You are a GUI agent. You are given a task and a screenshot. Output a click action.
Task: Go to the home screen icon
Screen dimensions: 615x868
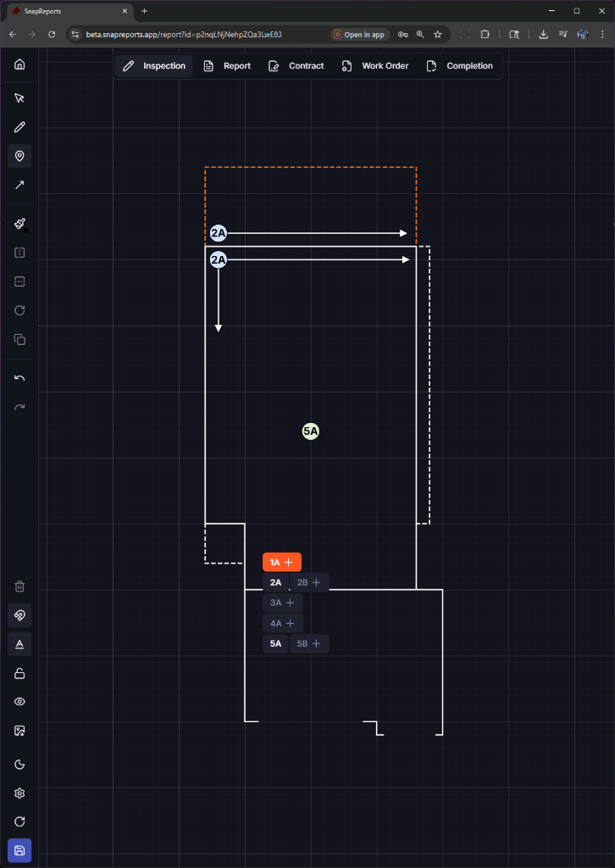click(x=19, y=64)
